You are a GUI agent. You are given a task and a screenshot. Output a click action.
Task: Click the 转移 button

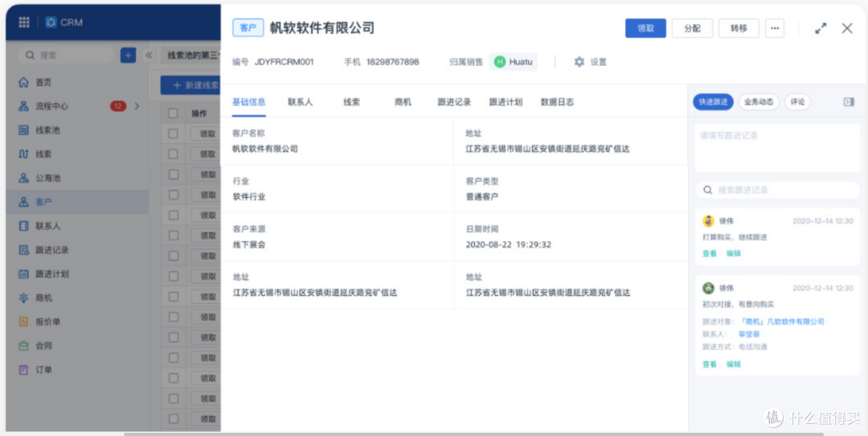tap(739, 28)
